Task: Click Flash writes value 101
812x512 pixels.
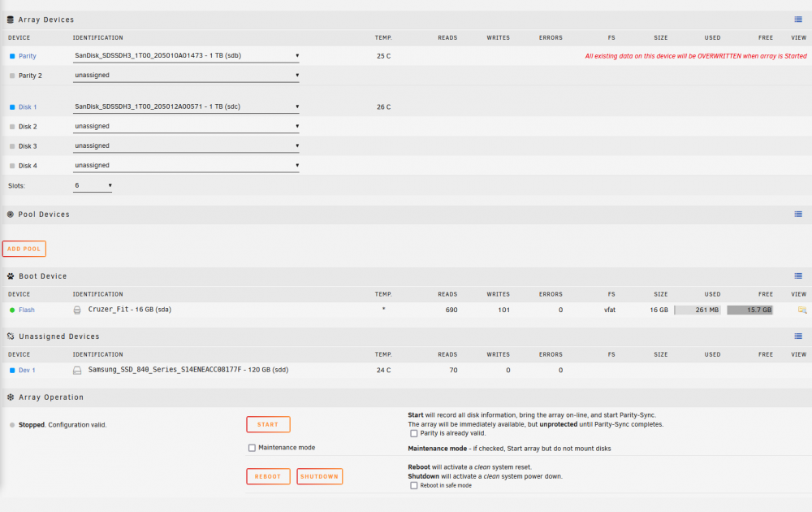Action: click(504, 310)
